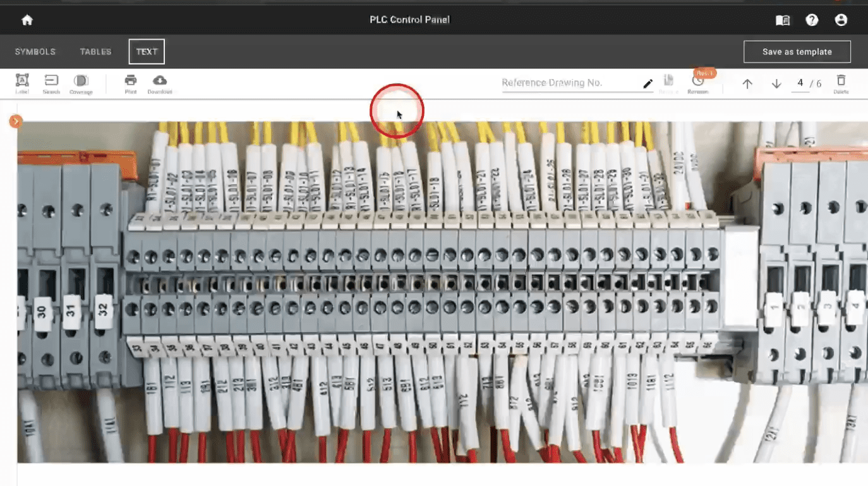The height and width of the screenshot is (486, 868).
Task: Expand the left side panel chevron
Action: click(16, 121)
